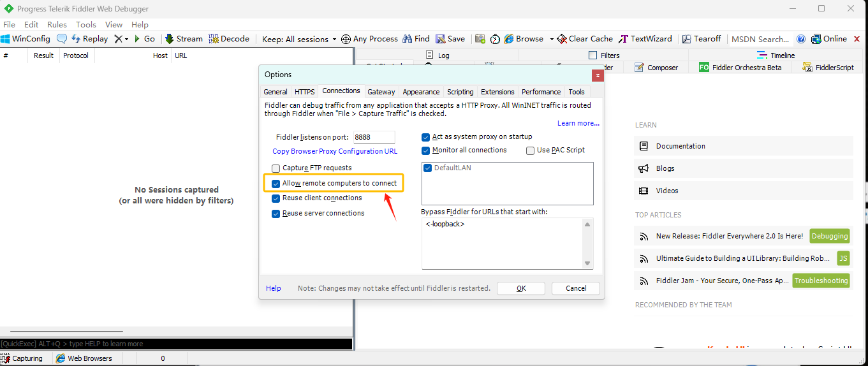The width and height of the screenshot is (868, 366).
Task: Open the Tools menu
Action: [x=86, y=25]
